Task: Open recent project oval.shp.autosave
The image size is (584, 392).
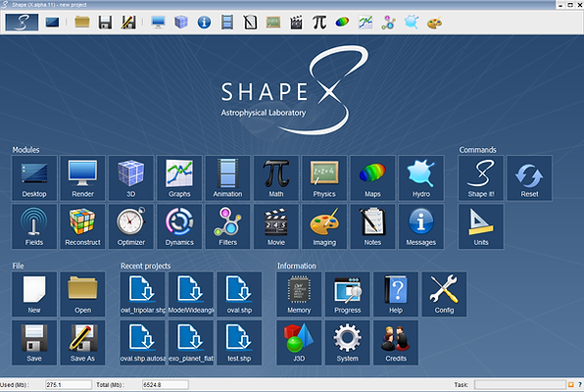Action: pos(142,343)
